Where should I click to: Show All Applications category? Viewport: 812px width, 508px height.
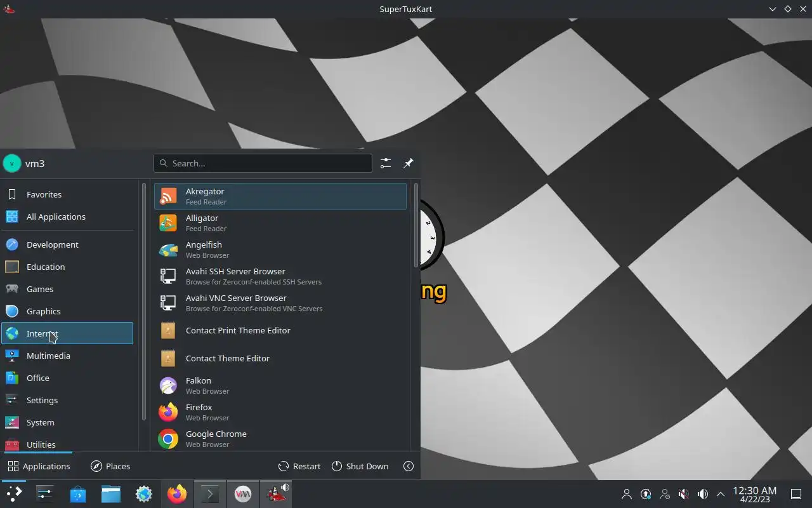[x=67, y=217]
